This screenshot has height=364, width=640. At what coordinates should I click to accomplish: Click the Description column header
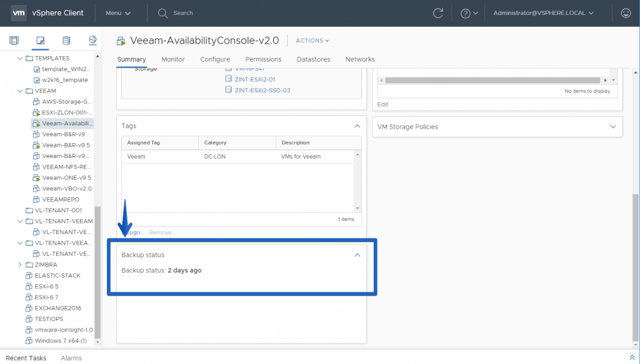[318, 142]
